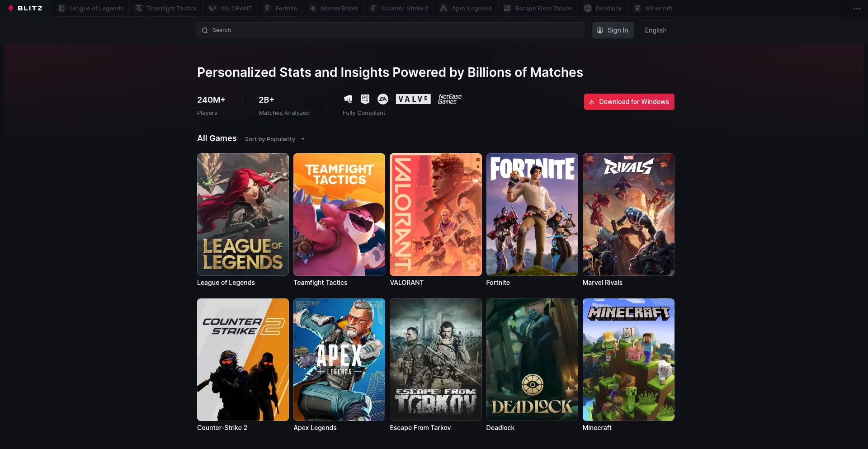This screenshot has height=449, width=868.
Task: Click the Escape From Tarkov title link
Action: coord(420,428)
